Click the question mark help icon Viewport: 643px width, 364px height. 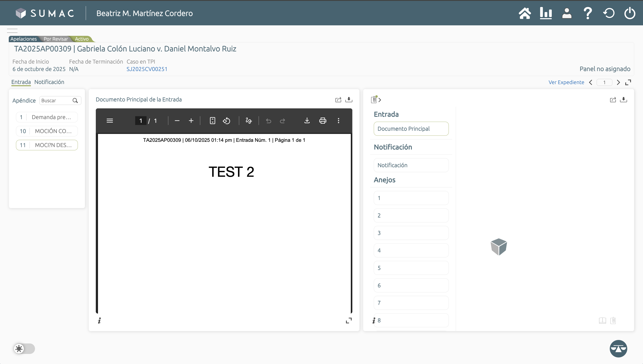pyautogui.click(x=588, y=13)
